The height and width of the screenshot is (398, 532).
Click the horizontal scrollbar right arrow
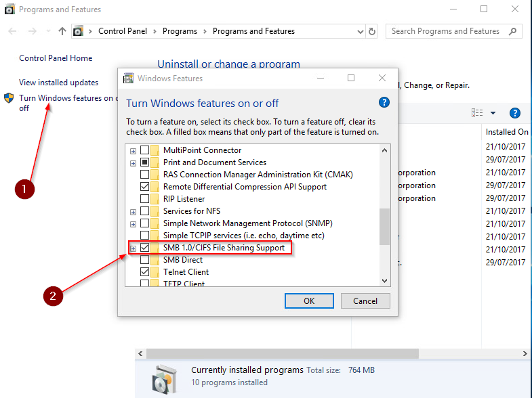pyautogui.click(x=525, y=353)
